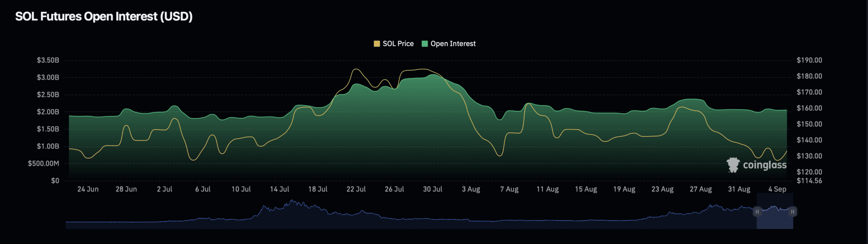The height and width of the screenshot is (244, 868).
Task: Click the 19 Aug date label
Action: (624, 189)
